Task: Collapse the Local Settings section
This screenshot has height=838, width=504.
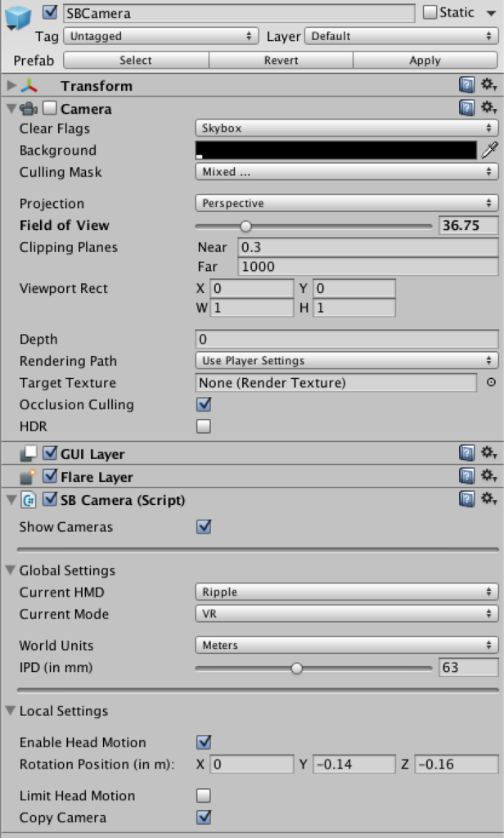Action: [11, 711]
